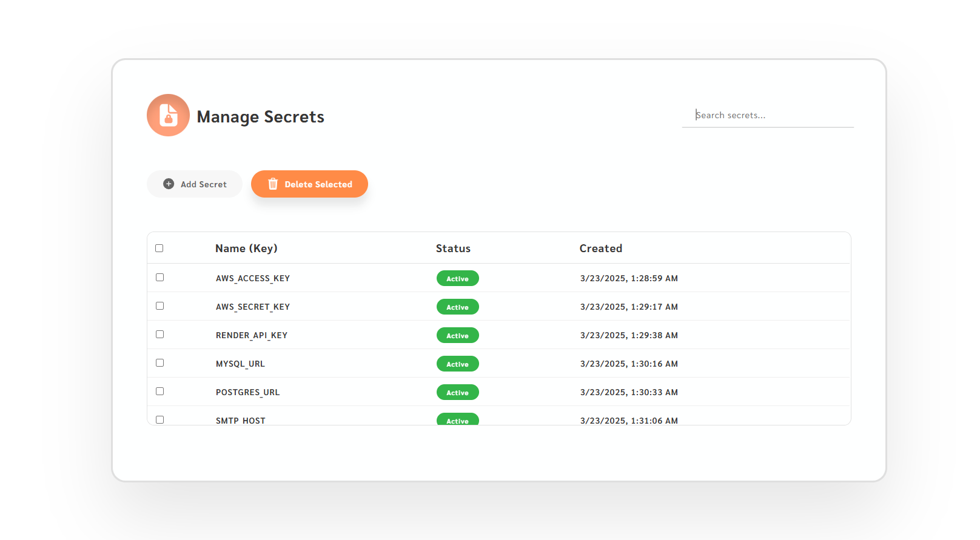Click the Created column header
Image resolution: width=980 pixels, height=540 pixels.
point(601,248)
